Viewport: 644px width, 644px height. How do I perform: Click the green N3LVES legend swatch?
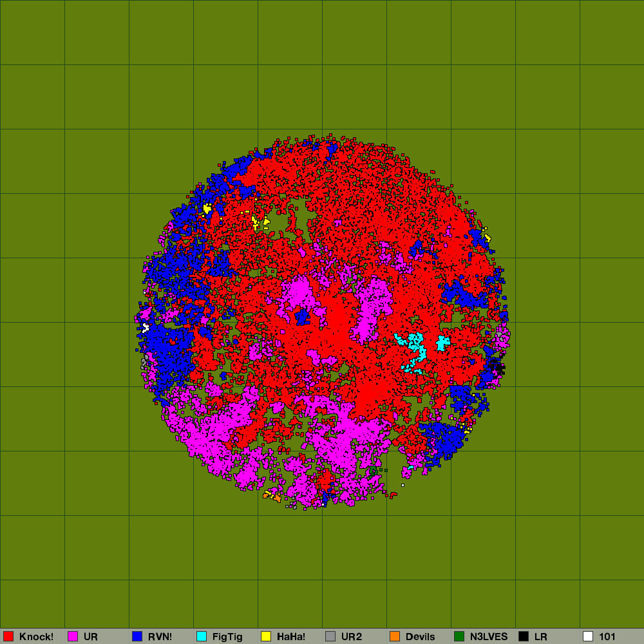pos(459,636)
